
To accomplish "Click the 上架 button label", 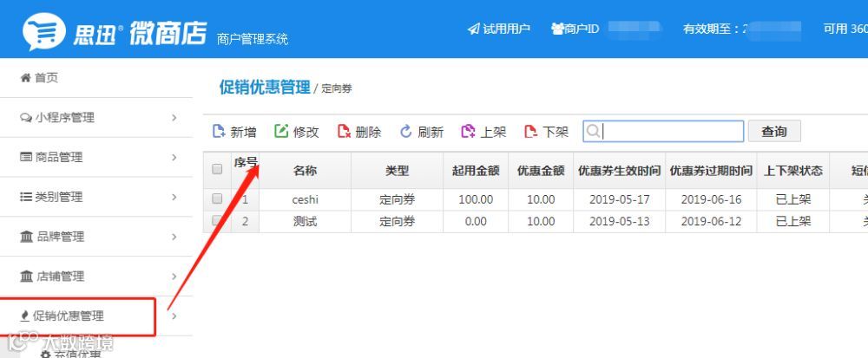I will coord(493,132).
